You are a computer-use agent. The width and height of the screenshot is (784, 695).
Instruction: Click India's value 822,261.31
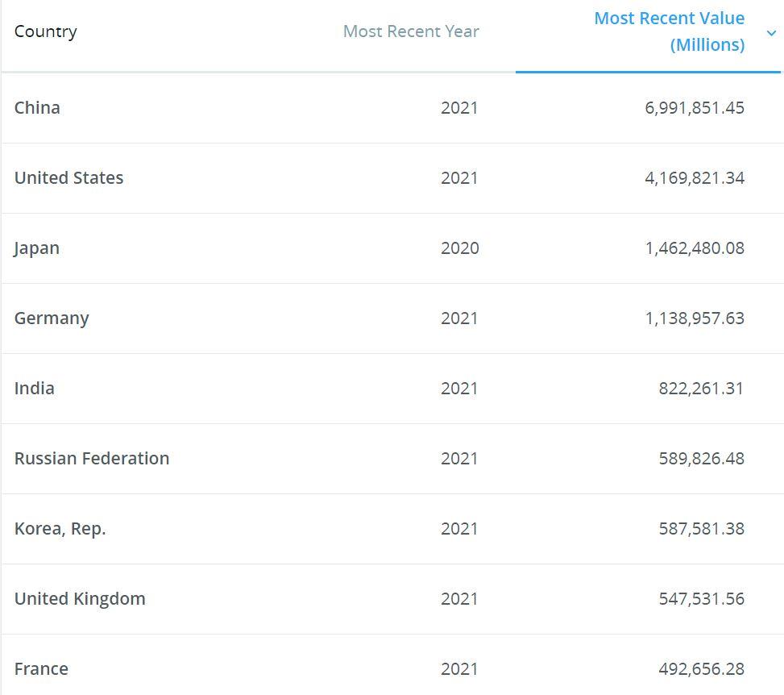click(x=701, y=388)
